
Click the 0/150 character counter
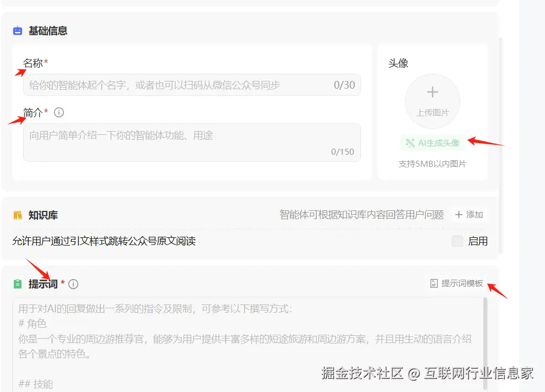coord(342,152)
